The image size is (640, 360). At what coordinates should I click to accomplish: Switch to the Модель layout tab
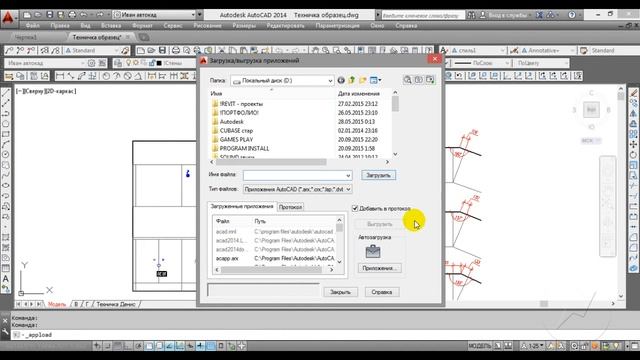click(57, 304)
